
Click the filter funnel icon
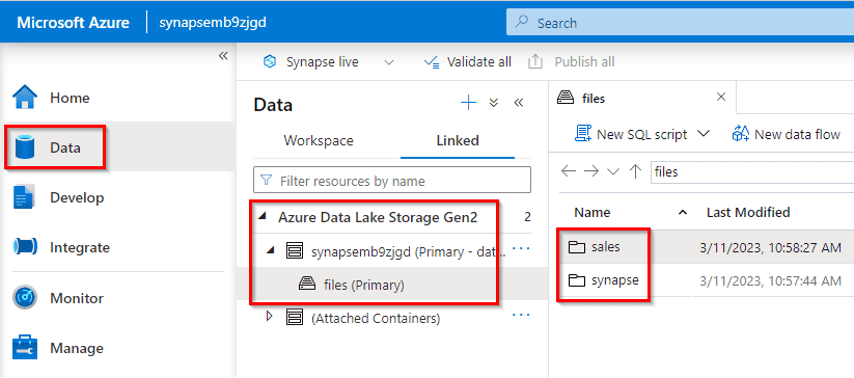pos(266,180)
